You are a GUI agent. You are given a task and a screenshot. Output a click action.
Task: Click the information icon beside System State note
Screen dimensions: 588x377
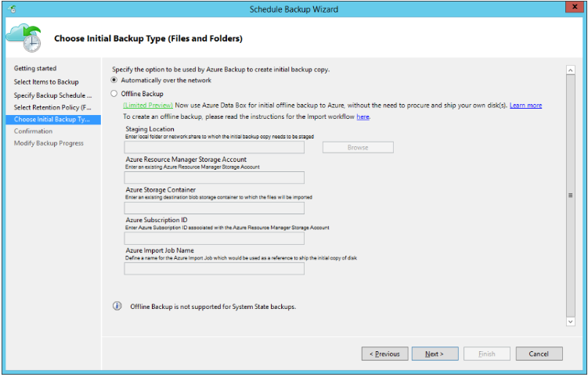[x=117, y=306]
